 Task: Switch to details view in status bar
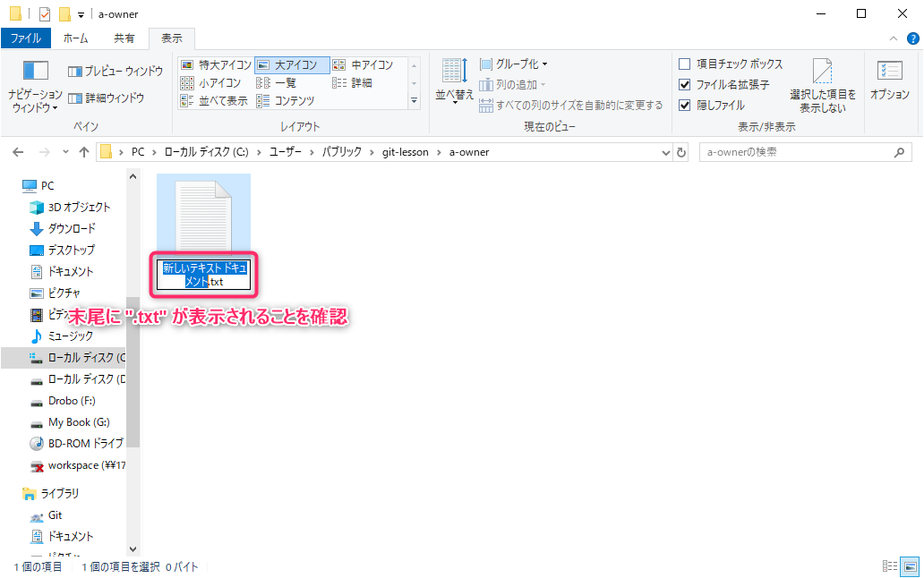[x=890, y=567]
